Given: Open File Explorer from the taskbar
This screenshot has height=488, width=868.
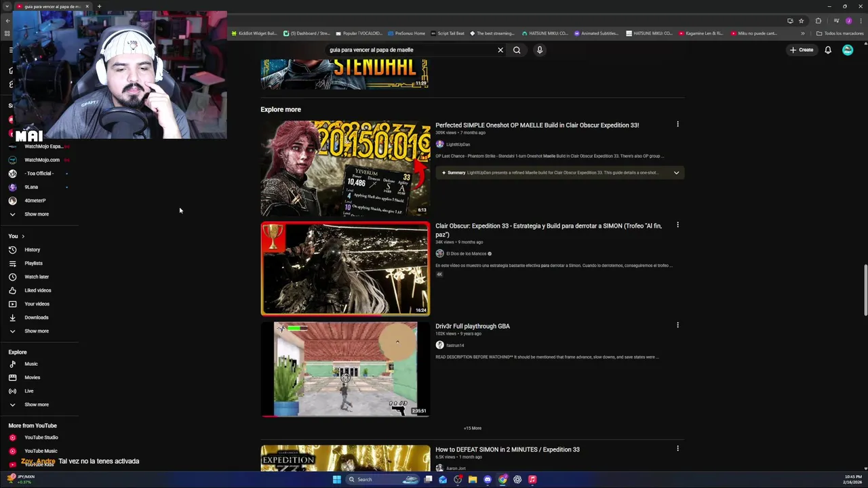Looking at the screenshot, I should click(473, 479).
